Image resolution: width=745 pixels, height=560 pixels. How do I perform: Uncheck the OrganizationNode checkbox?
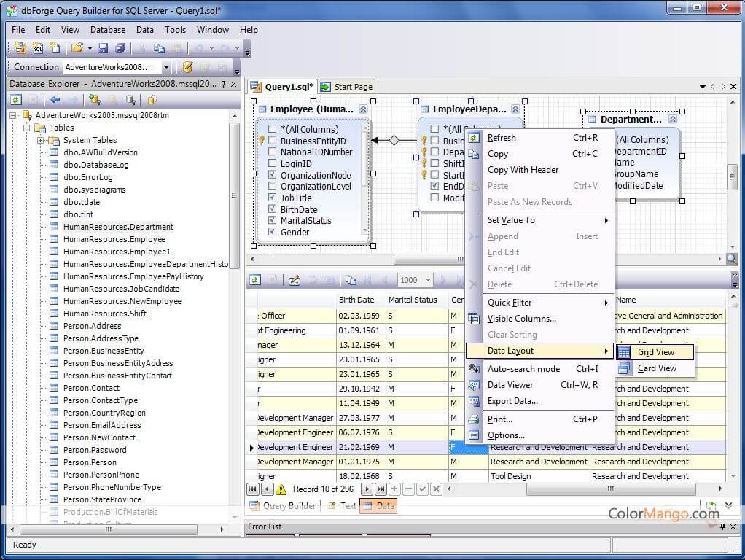point(272,174)
